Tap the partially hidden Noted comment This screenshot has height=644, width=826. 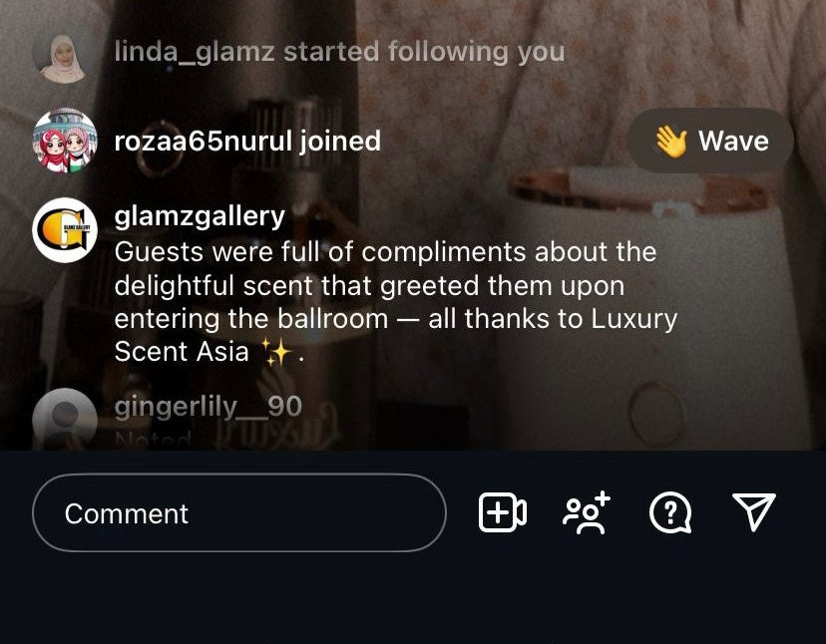(x=153, y=440)
